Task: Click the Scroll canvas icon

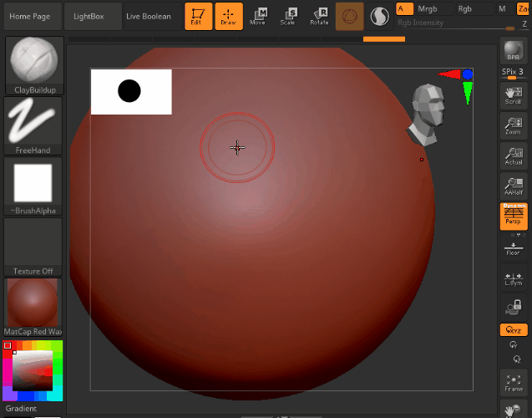Action: click(514, 95)
